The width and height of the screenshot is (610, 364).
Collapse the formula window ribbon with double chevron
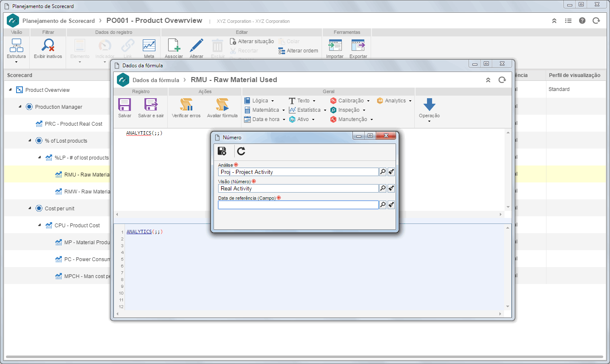point(488,80)
